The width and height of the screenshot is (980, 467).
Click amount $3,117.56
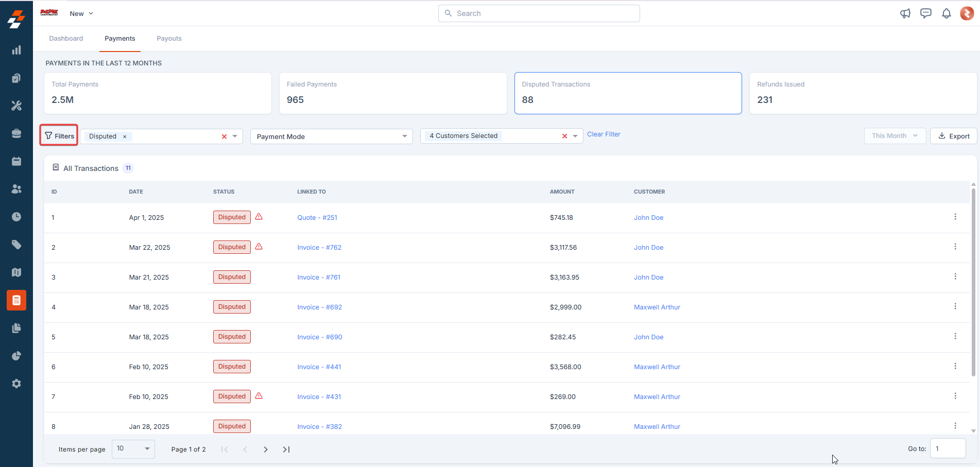click(x=563, y=247)
